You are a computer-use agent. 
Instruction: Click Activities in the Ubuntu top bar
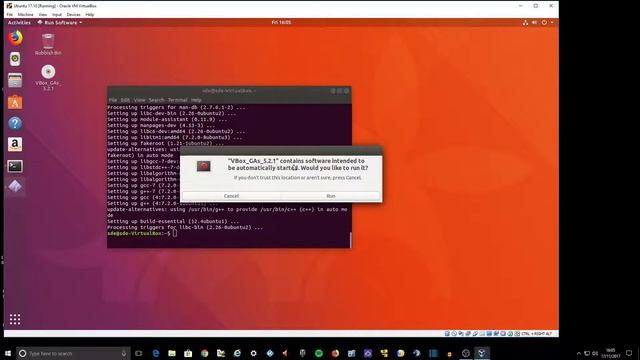[19, 22]
